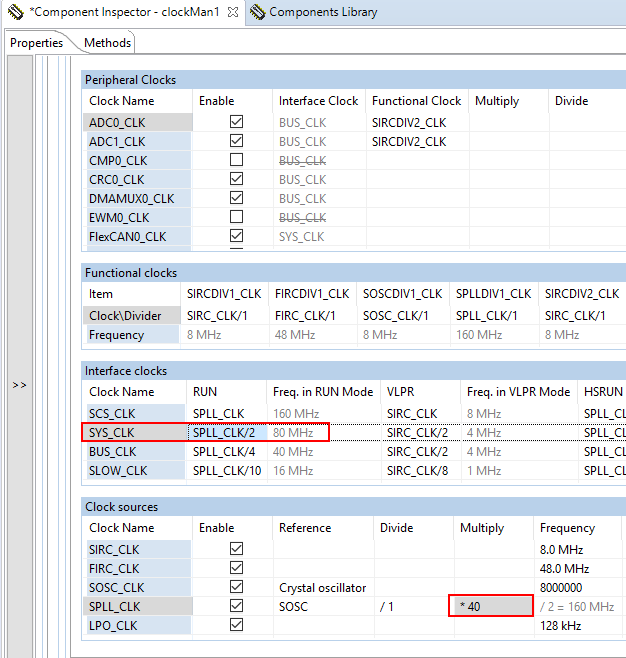Click the HSRUN column header
Screen dimensions: 626x658
[x=603, y=392]
